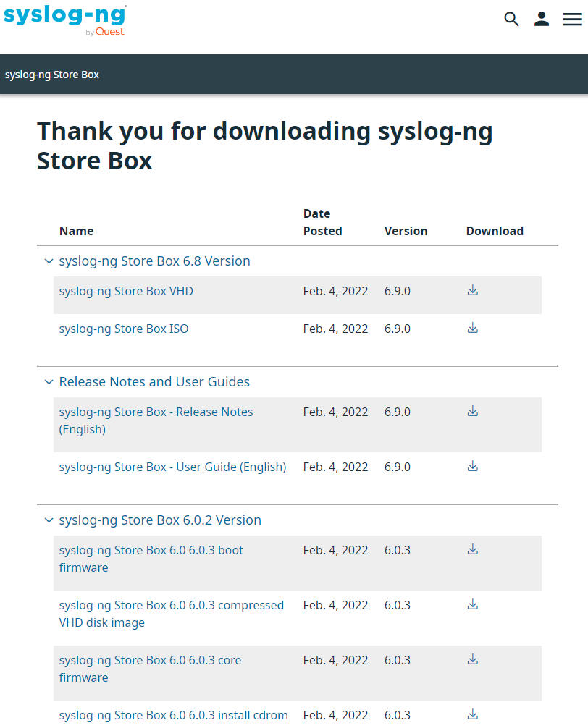Click the Release Notes and User Guides heading text
The height and width of the screenshot is (728, 588).
[154, 382]
